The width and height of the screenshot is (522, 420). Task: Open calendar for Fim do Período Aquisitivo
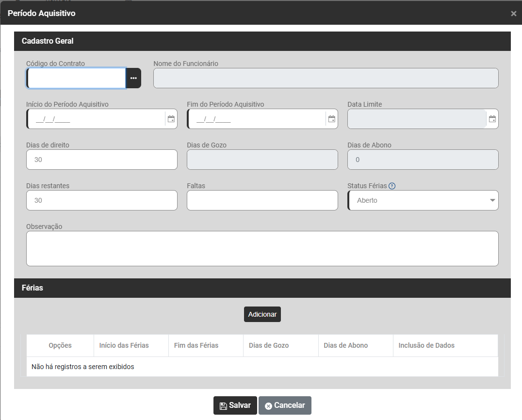click(x=332, y=119)
